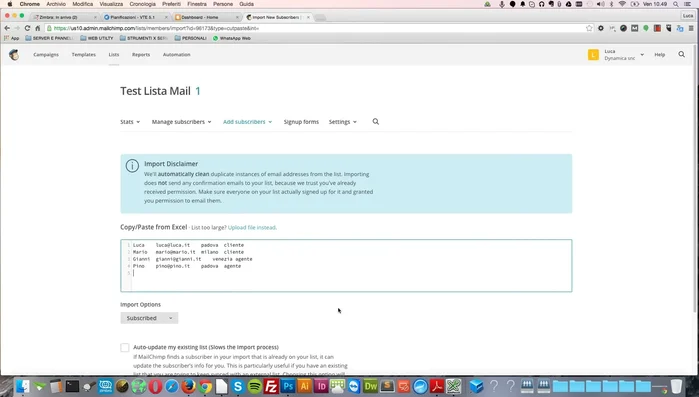Click the Help link in header
This screenshot has width=699, height=397.
660,54
